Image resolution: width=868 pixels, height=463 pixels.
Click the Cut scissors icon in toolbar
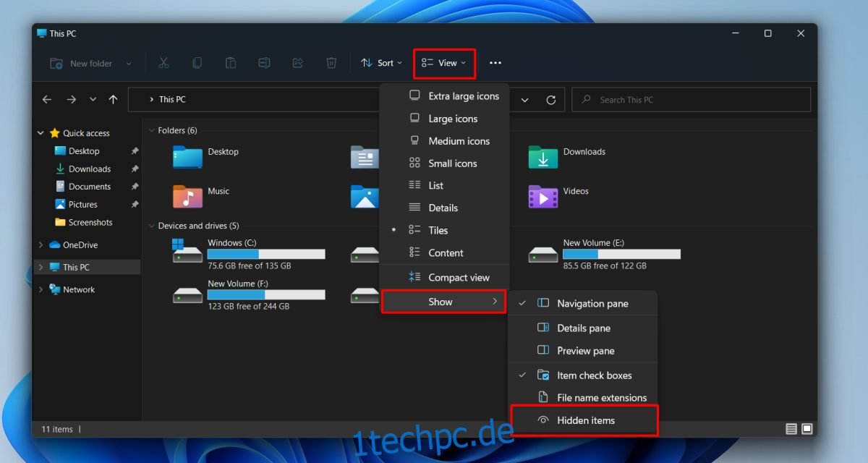click(x=163, y=63)
